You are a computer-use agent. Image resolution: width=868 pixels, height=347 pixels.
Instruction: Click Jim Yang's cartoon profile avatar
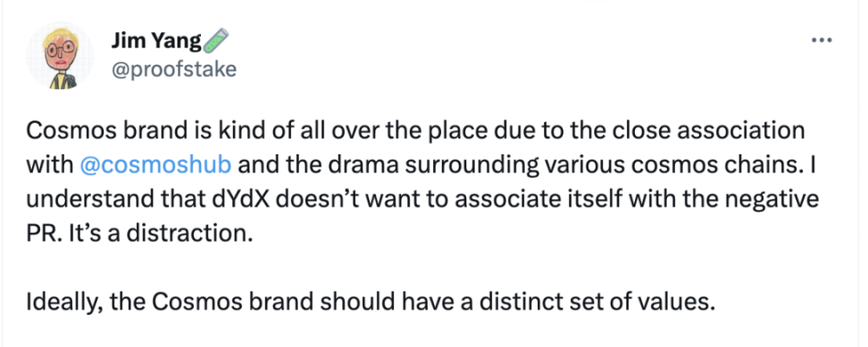click(x=60, y=56)
